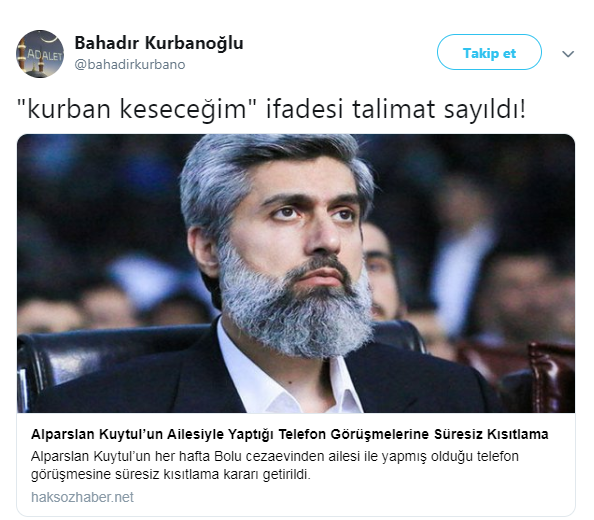
Task: Click "Süresiz Kısıtlama" at the headline's end
Action: (491, 434)
